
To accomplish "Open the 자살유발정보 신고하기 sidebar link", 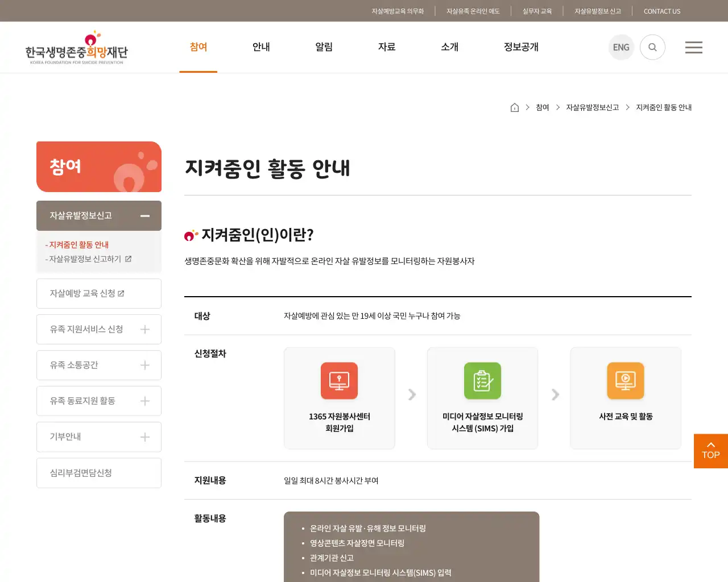I will [84, 258].
